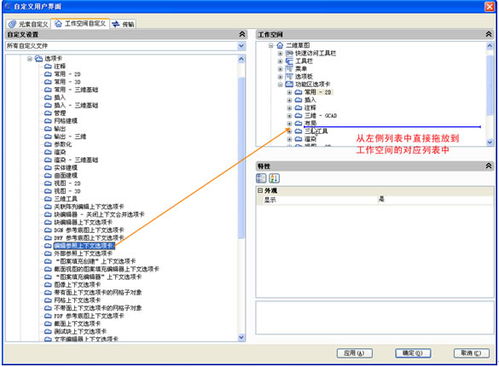499x367 pixels.
Task: Click the icon beside 三维工具 left list
Action: (x=48, y=199)
